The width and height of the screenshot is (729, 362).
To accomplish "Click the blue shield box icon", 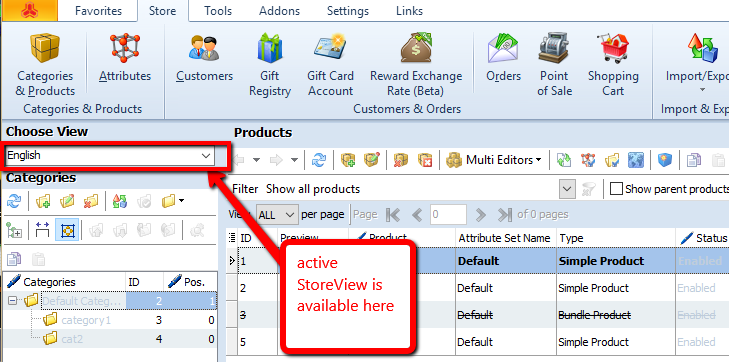I will tap(665, 160).
